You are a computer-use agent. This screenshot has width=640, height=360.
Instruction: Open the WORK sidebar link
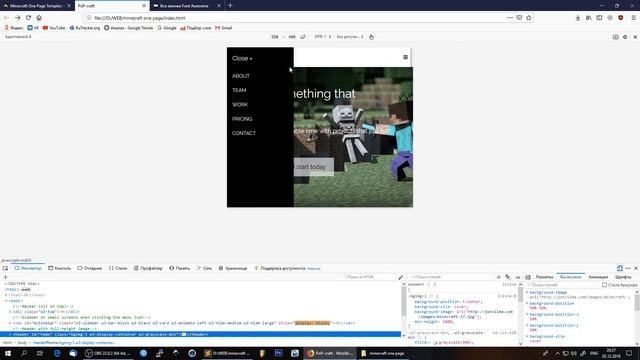pyautogui.click(x=240, y=104)
